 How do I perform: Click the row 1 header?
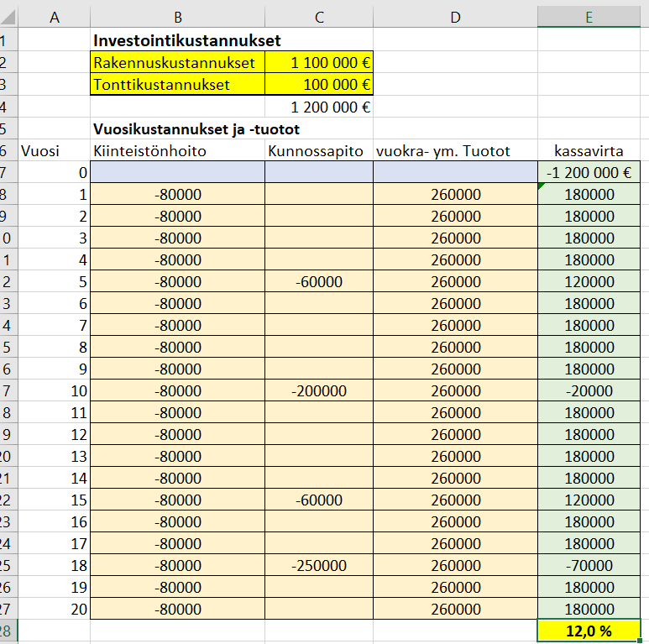tap(8, 40)
